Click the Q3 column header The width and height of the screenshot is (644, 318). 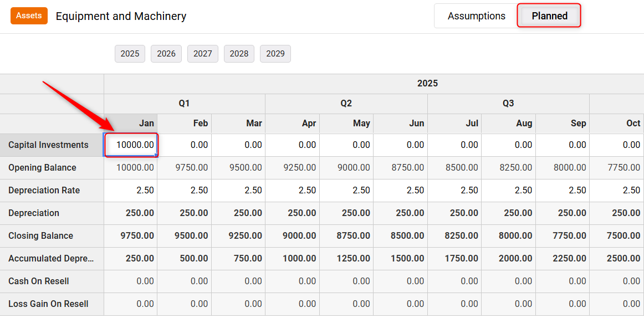pos(508,104)
